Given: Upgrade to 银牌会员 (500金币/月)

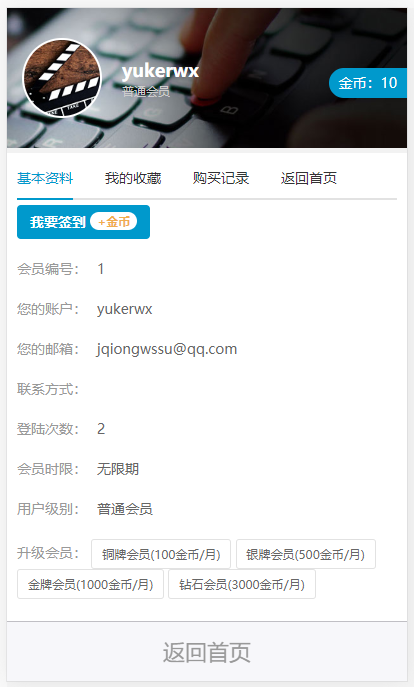Looking at the screenshot, I should coord(306,554).
